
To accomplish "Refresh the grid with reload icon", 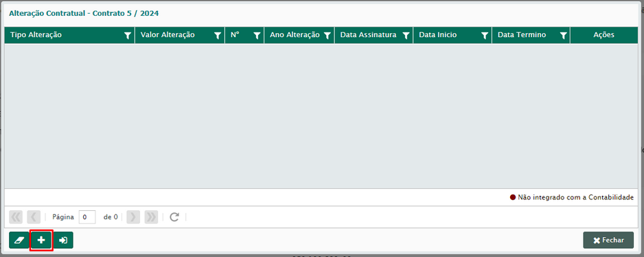I will pyautogui.click(x=174, y=216).
